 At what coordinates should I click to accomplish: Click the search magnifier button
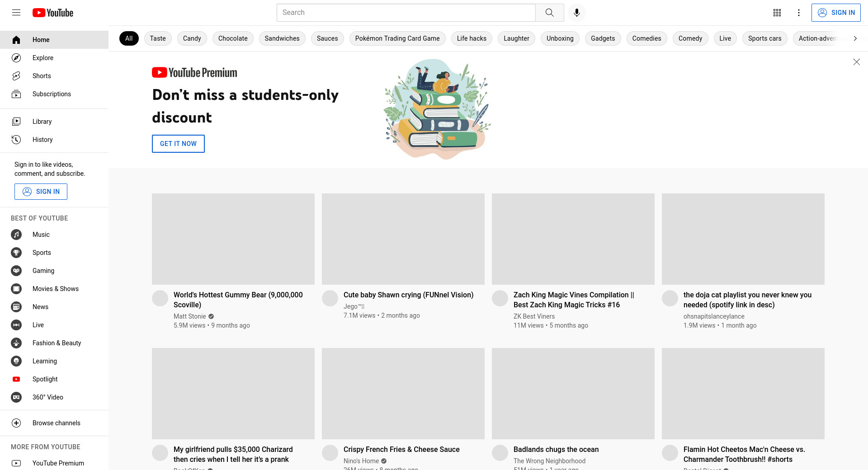pyautogui.click(x=549, y=13)
